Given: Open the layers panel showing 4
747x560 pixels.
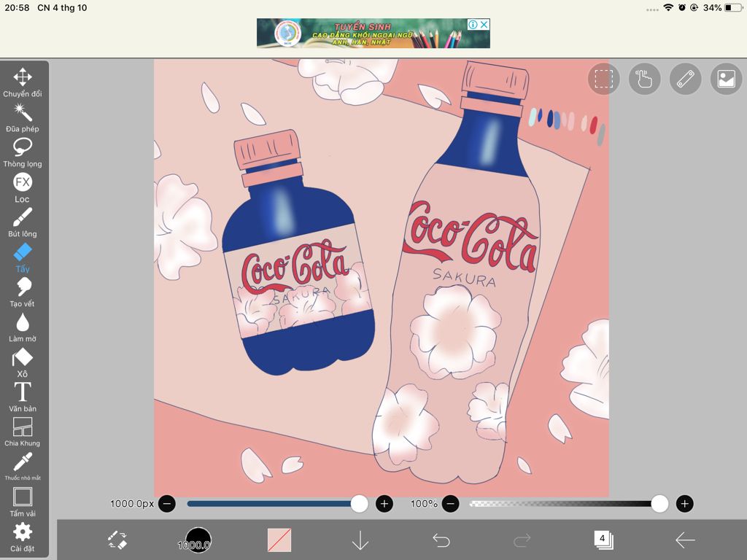Looking at the screenshot, I should pos(603,540).
